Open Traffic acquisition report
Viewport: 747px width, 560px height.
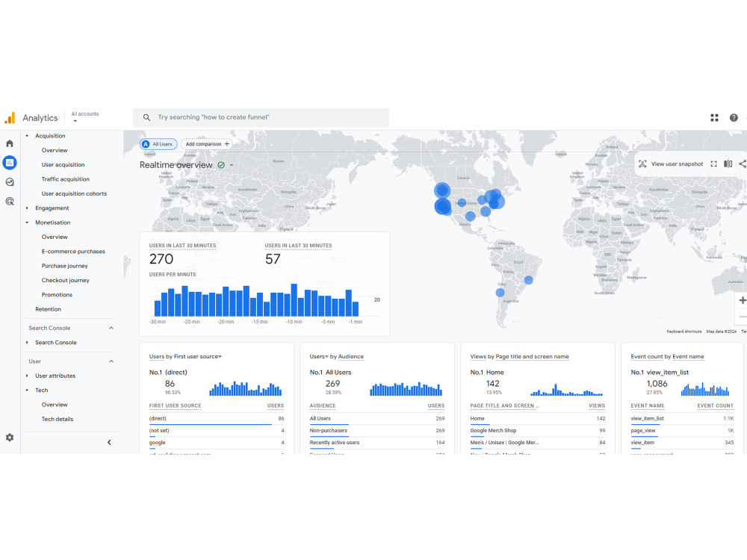[65, 179]
